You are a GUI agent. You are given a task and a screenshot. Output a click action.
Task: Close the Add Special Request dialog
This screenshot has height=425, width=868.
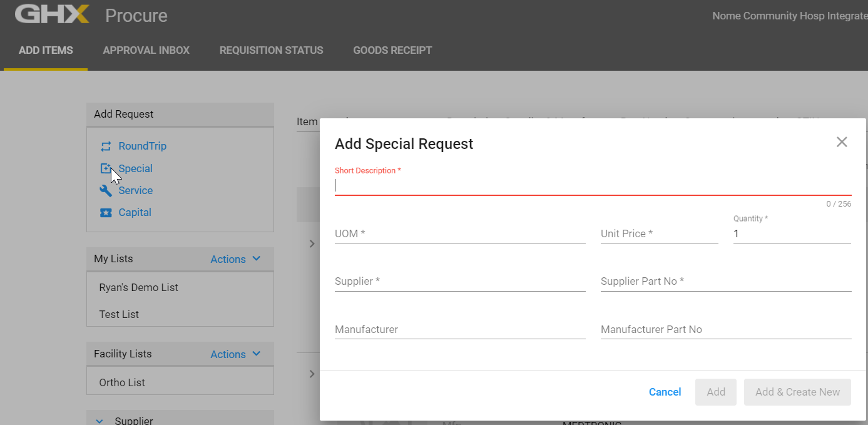tap(842, 142)
